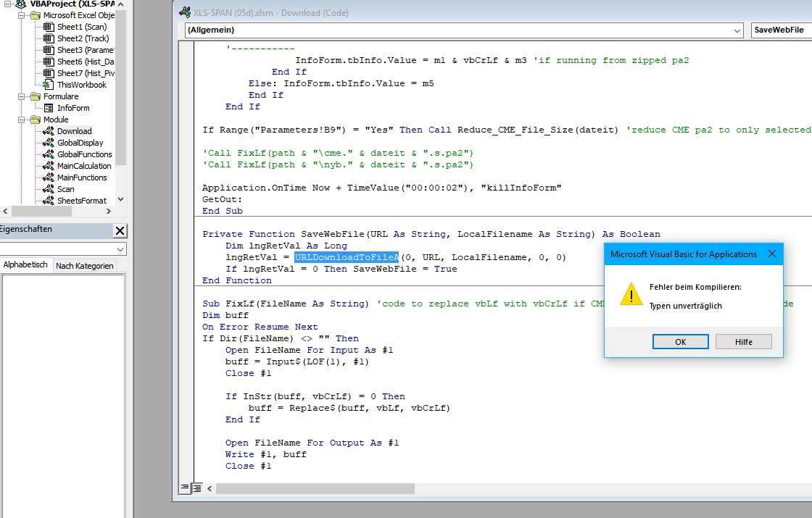The height and width of the screenshot is (518, 812).
Task: Open the (Allgemein) object dropdown
Action: (737, 30)
